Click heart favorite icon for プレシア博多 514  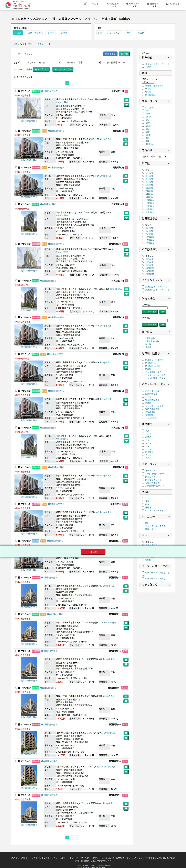[126, 181]
